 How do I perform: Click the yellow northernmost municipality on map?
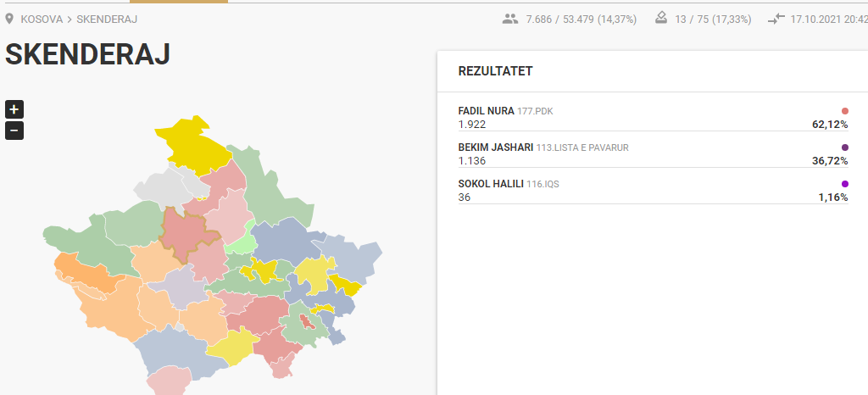click(192, 144)
